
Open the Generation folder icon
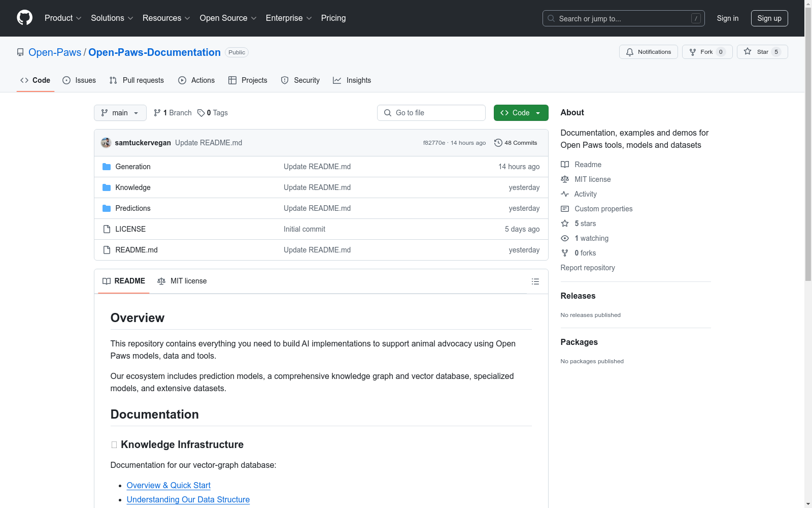pyautogui.click(x=107, y=167)
